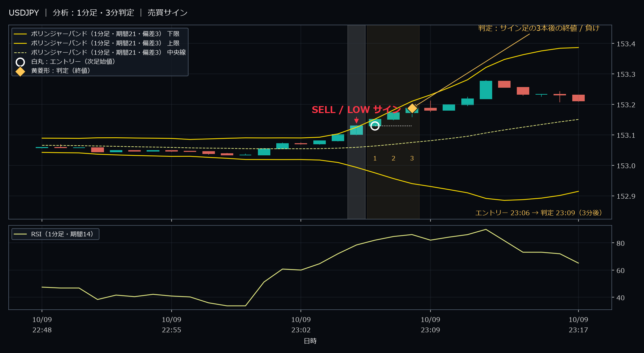Click the candle count number "2"

393,158
